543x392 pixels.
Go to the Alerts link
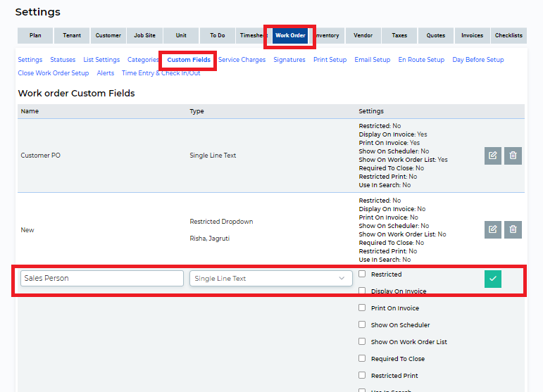[x=105, y=73]
